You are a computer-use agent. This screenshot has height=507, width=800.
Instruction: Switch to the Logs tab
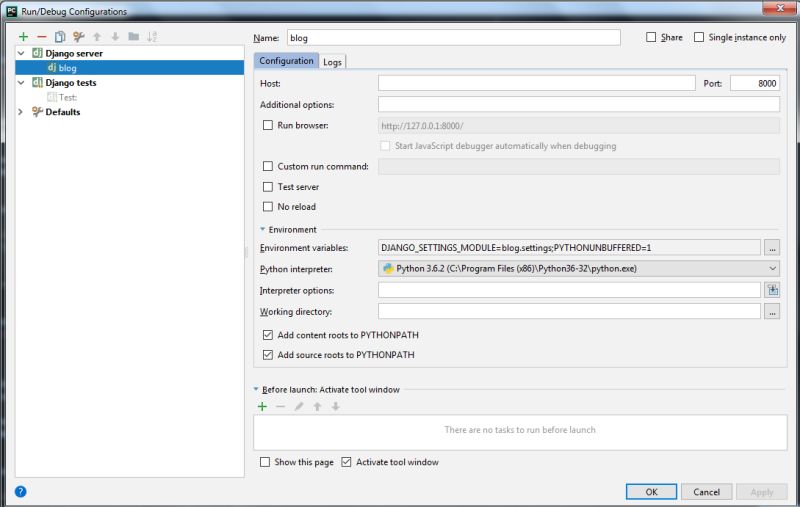(x=332, y=62)
